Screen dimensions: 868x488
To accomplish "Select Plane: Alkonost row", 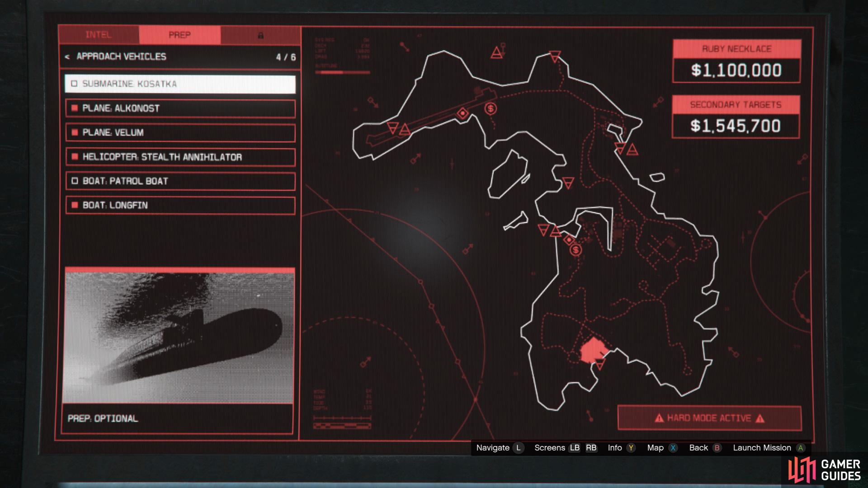I will point(180,108).
